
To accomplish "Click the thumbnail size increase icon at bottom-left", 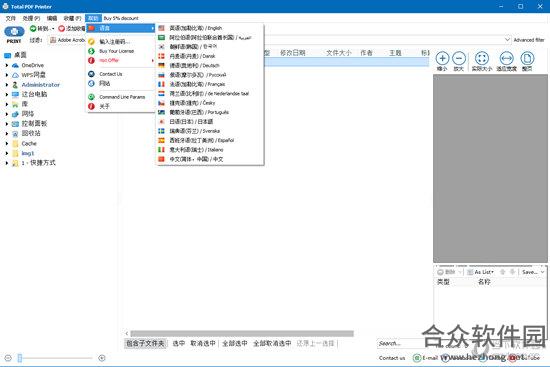I will click(102, 358).
